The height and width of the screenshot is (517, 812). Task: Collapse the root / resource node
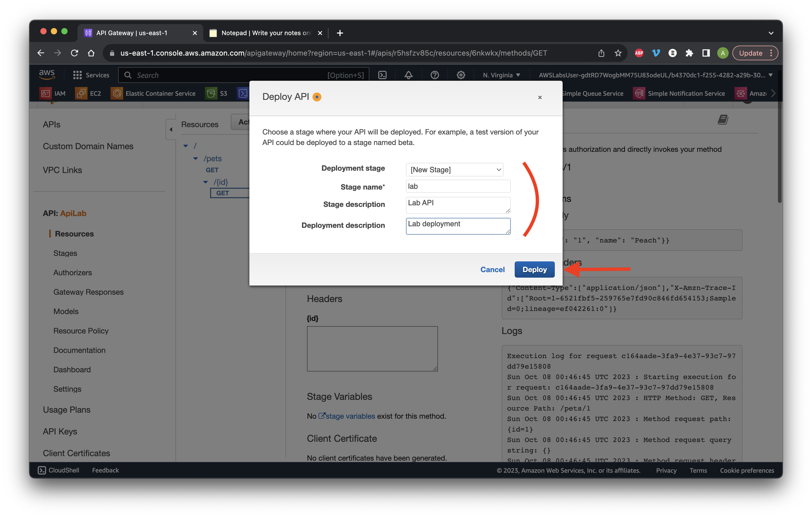pyautogui.click(x=185, y=146)
